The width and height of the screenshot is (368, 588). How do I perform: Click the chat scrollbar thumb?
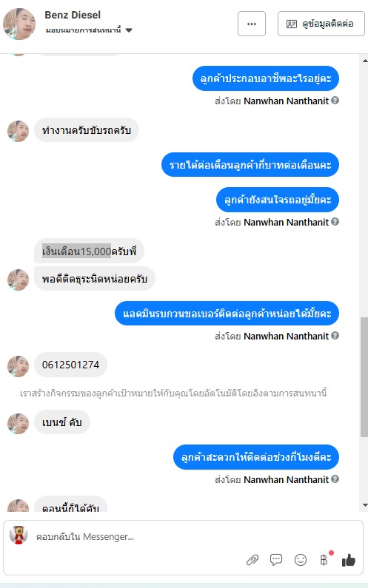(364, 377)
